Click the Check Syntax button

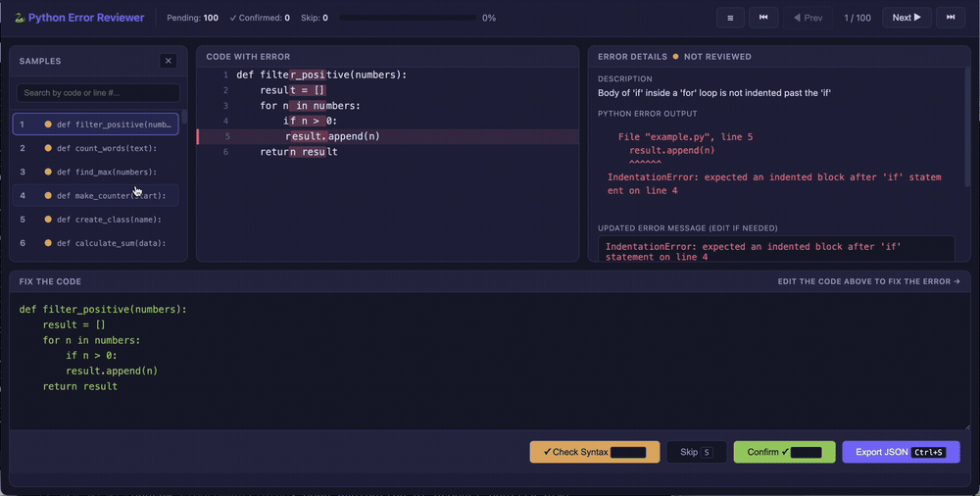pyautogui.click(x=595, y=452)
